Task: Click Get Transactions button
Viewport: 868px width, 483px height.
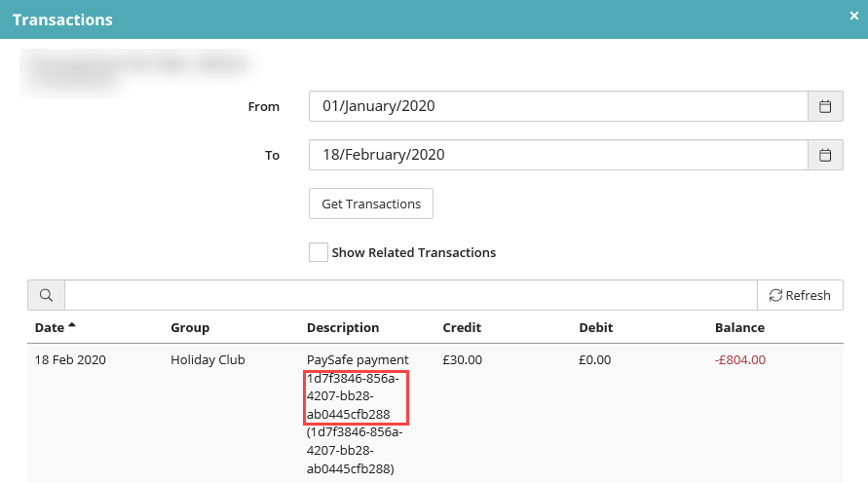Action: coord(371,204)
